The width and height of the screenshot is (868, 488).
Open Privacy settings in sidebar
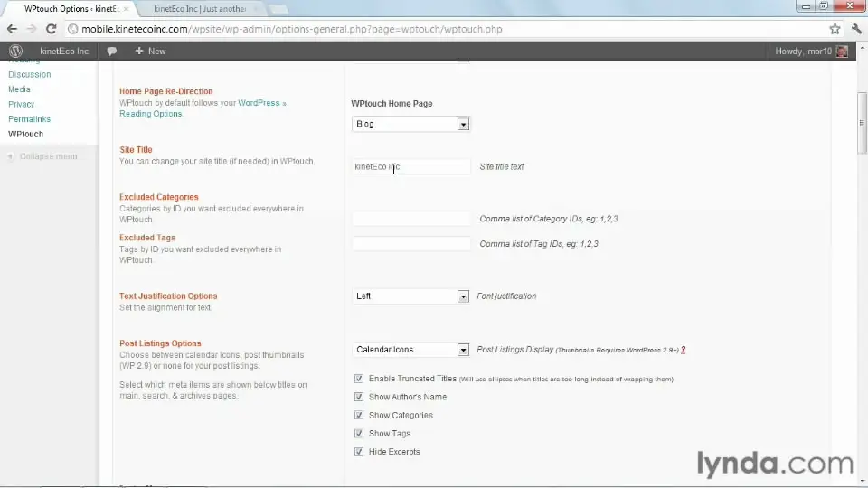[x=21, y=104]
